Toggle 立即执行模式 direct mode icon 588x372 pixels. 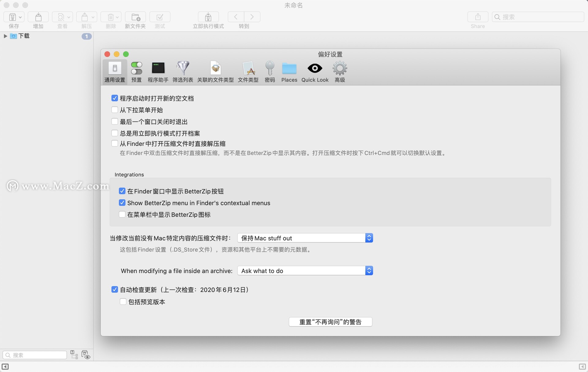208,17
